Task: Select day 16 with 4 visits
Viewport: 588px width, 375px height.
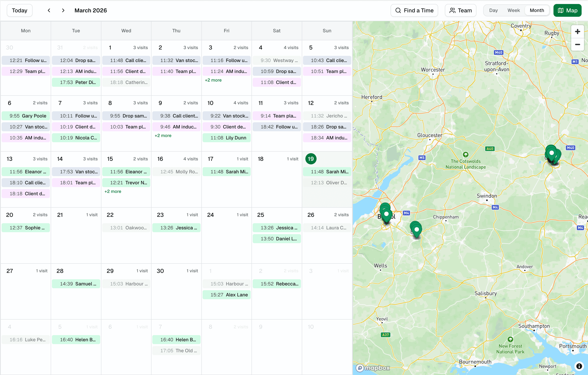Action: tap(160, 159)
